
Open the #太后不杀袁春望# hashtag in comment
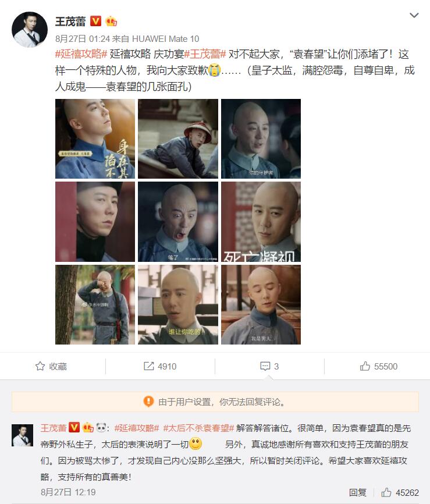pyautogui.click(x=198, y=428)
